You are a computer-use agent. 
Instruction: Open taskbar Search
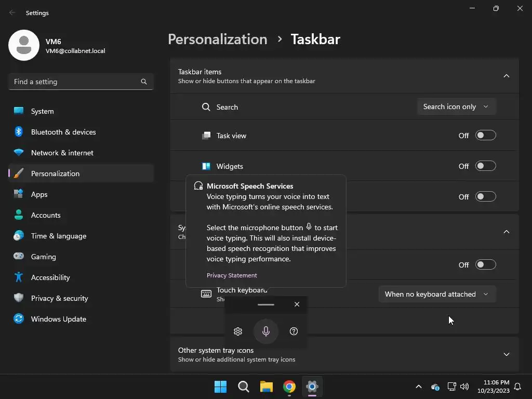(244, 387)
